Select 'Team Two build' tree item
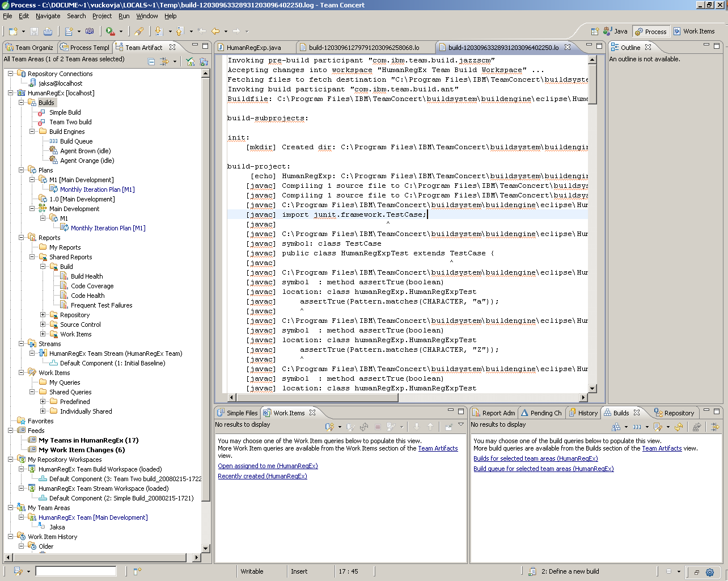This screenshot has width=728, height=581. point(70,122)
